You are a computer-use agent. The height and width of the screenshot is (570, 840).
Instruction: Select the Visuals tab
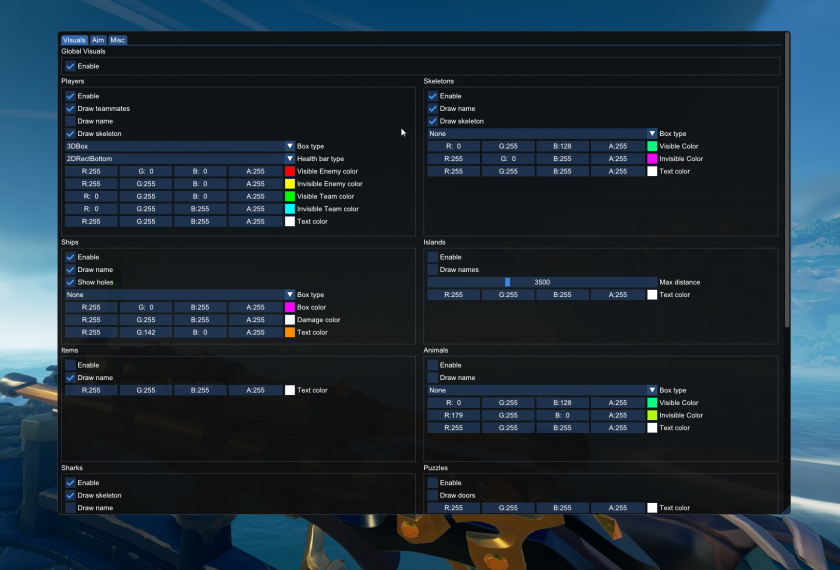75,40
